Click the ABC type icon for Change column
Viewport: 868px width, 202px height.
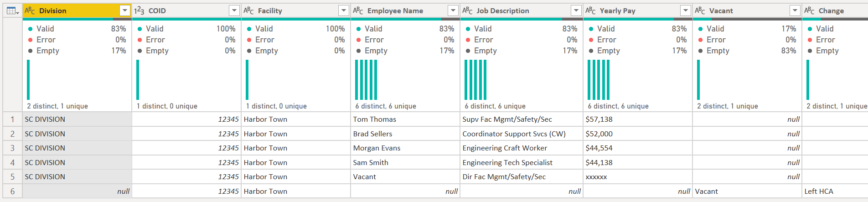[810, 10]
